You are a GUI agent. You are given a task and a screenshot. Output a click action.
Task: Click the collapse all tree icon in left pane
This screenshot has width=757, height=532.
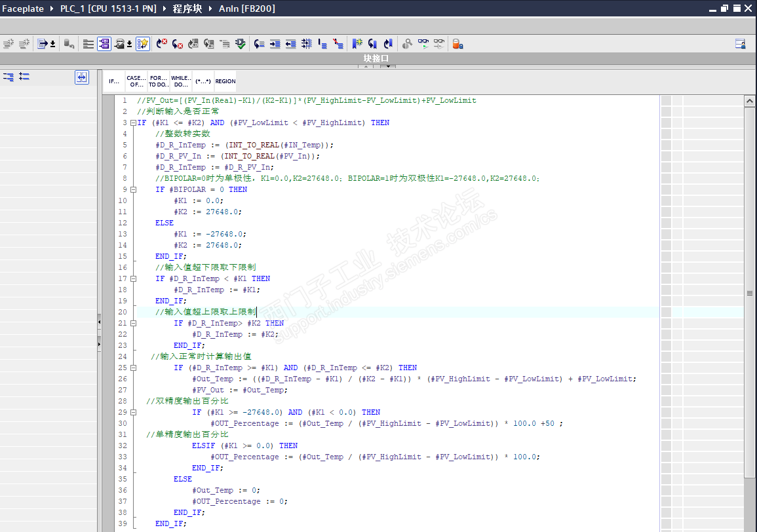click(9, 77)
